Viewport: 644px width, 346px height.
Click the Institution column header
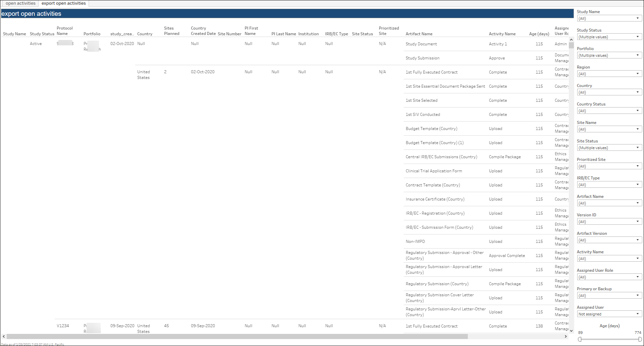(308, 34)
